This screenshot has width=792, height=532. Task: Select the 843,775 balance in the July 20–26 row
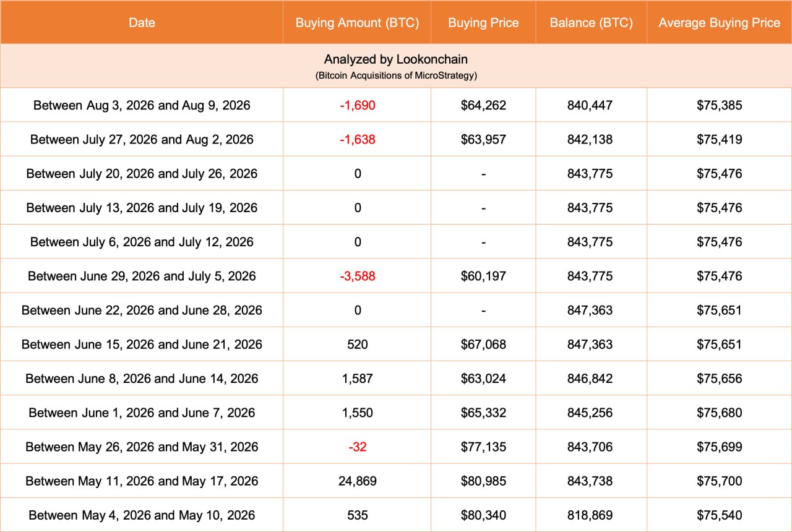pyautogui.click(x=590, y=173)
